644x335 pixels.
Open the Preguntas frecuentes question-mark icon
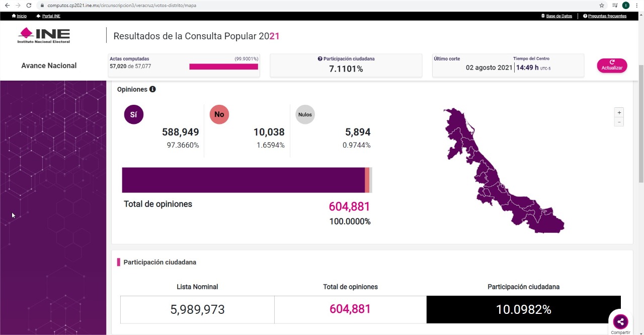tap(584, 16)
